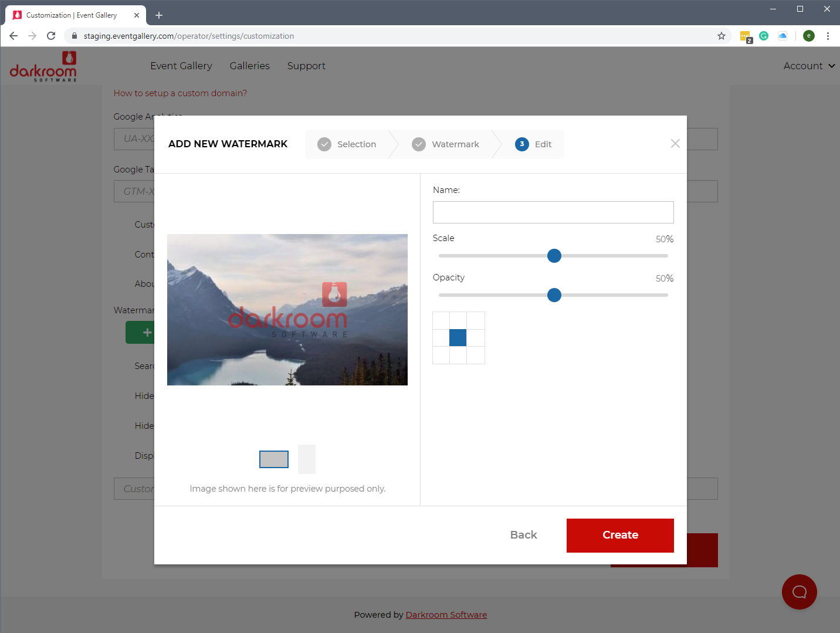Select the center position grid cell

(x=458, y=338)
